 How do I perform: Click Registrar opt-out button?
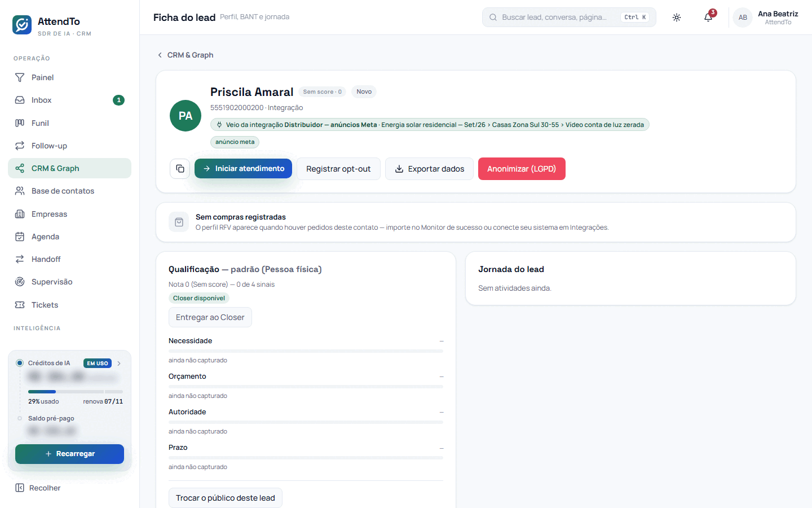pyautogui.click(x=338, y=169)
